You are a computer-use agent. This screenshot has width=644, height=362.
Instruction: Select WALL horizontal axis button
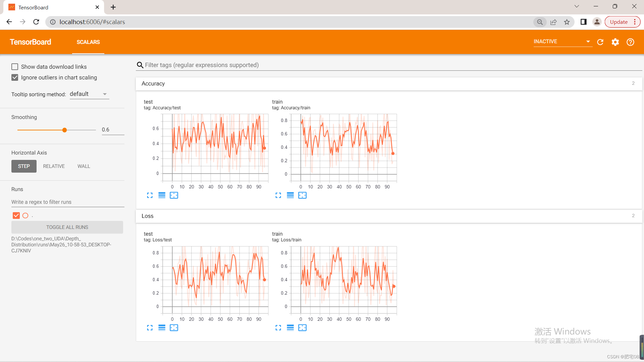tap(84, 166)
